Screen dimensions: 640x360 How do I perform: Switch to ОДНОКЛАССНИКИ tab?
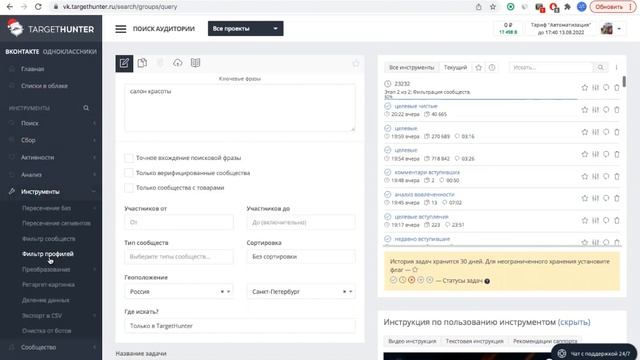[70, 52]
